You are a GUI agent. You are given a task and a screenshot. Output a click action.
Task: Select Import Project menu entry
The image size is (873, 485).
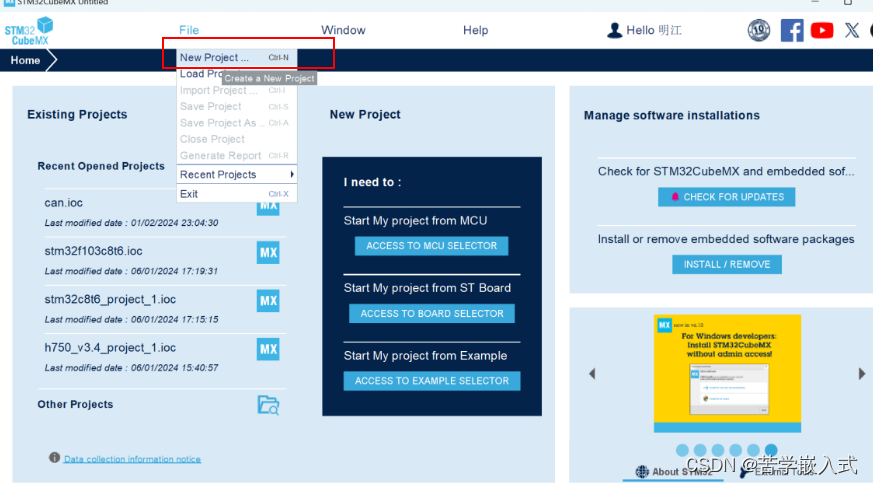(237, 90)
